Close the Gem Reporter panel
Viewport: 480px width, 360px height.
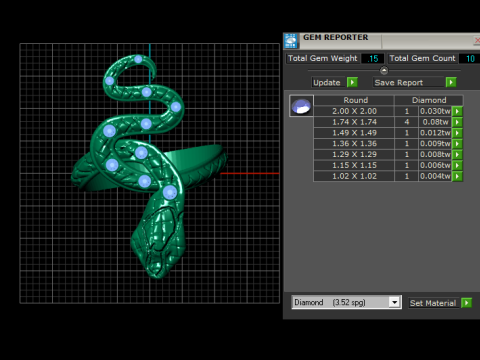click(x=477, y=40)
